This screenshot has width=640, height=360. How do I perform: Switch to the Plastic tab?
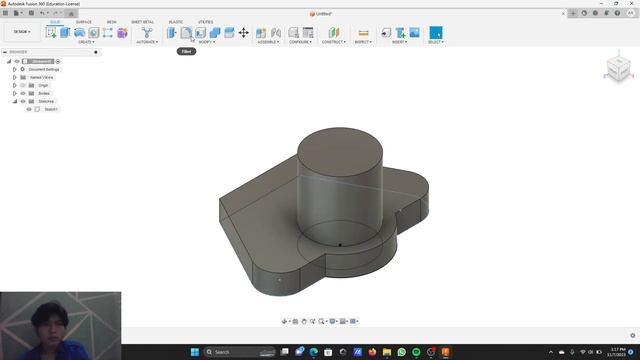click(176, 22)
